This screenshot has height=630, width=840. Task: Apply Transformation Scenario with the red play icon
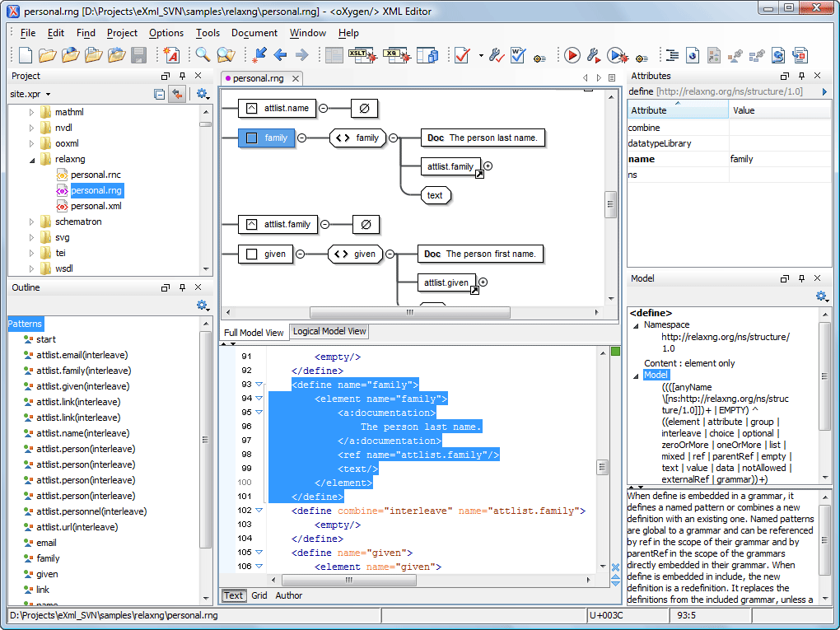[x=572, y=55]
